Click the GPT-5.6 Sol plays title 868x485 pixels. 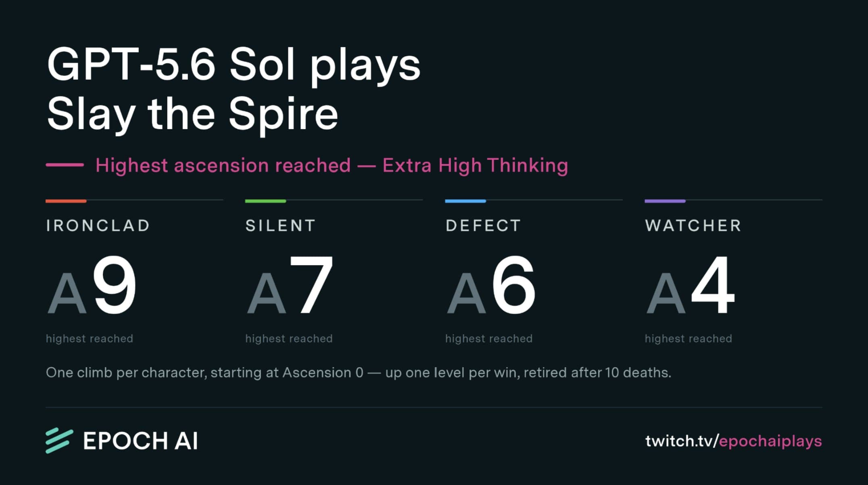point(234,65)
